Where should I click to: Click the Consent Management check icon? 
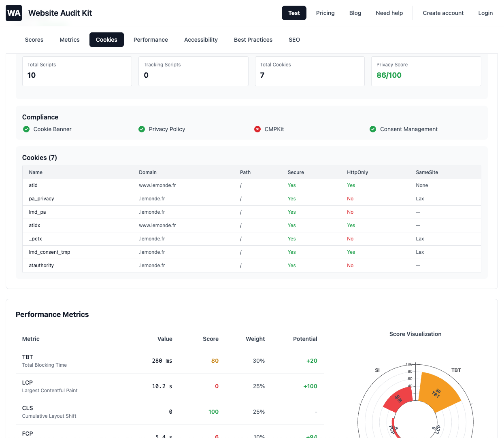tap(373, 129)
